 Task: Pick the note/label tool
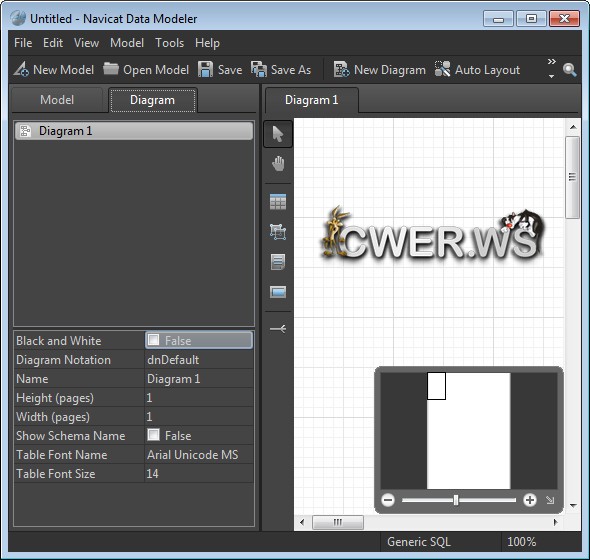[x=278, y=262]
